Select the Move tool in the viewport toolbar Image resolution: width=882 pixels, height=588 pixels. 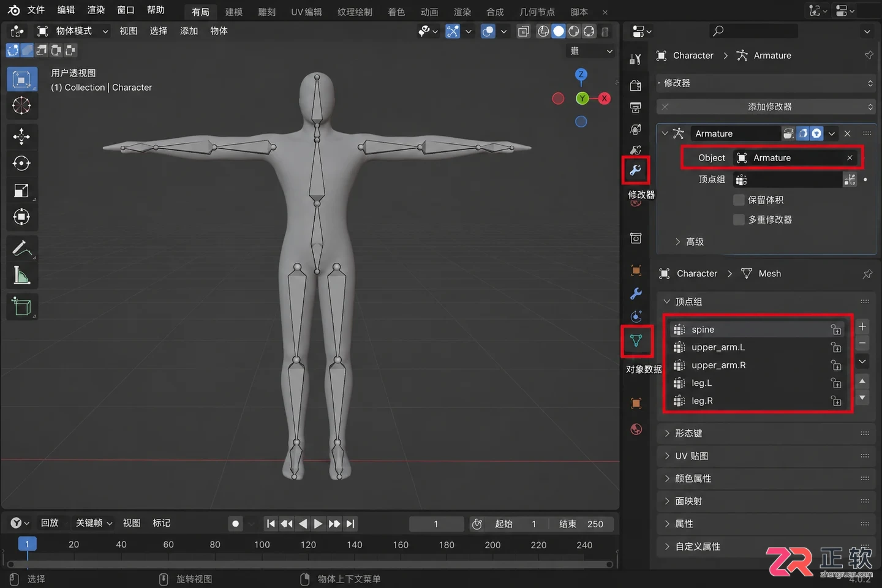21,136
